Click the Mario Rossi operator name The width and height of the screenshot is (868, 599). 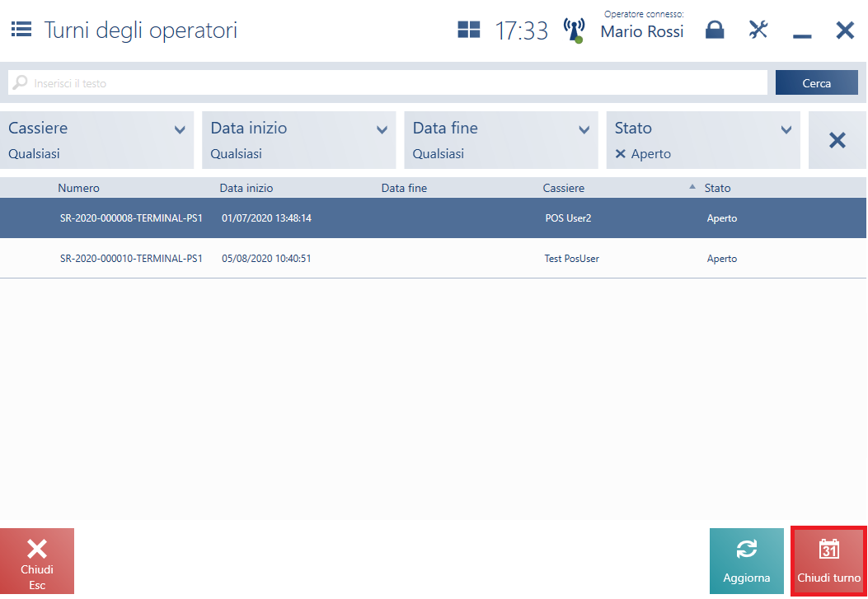(x=642, y=31)
